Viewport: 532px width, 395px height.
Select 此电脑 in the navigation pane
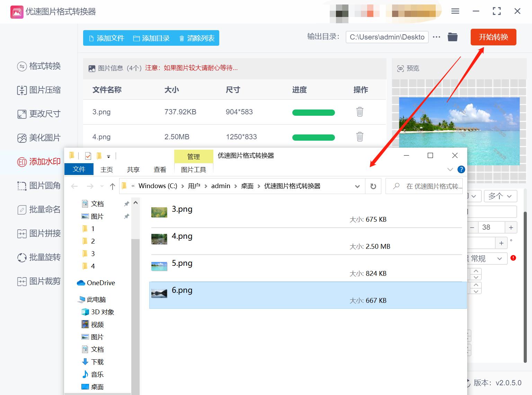[92, 299]
